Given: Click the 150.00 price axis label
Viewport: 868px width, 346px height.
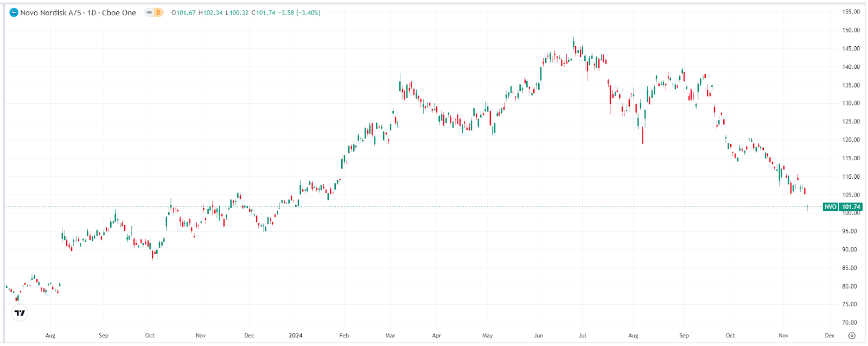Looking at the screenshot, I should coord(851,30).
